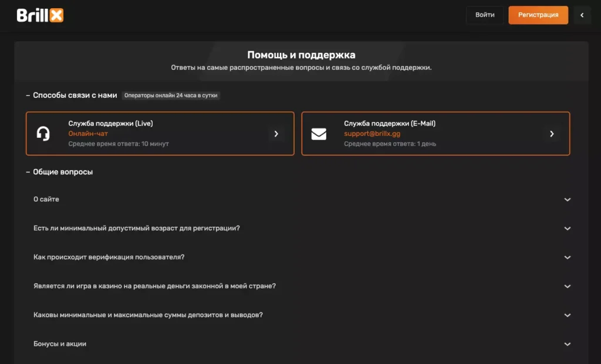The height and width of the screenshot is (364, 601).
Task: Click the headset icon for live support
Action: 43,134
